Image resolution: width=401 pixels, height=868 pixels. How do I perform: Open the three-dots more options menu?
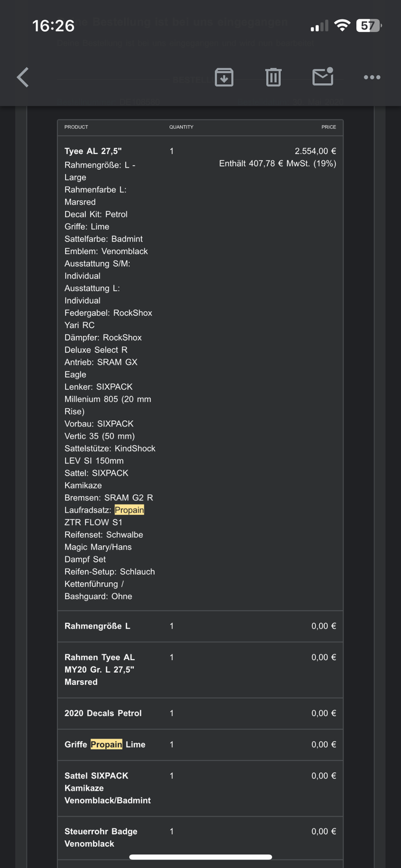[x=372, y=77]
